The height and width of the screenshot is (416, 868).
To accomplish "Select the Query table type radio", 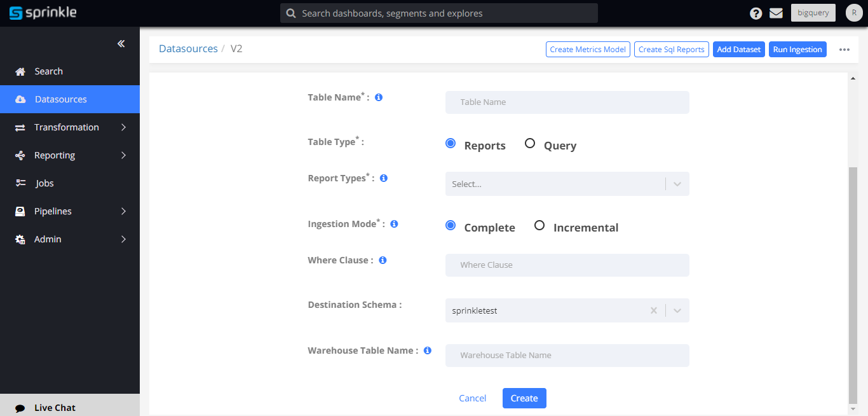I will [530, 144].
